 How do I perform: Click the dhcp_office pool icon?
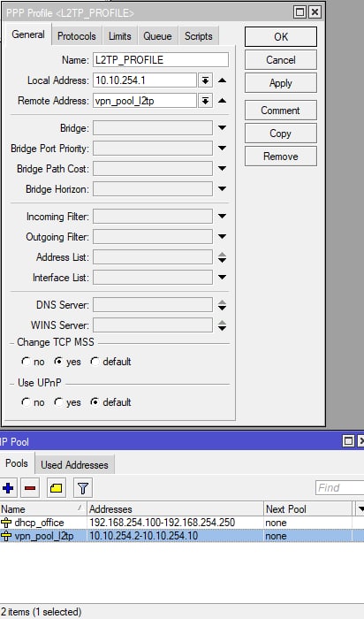(x=6, y=523)
